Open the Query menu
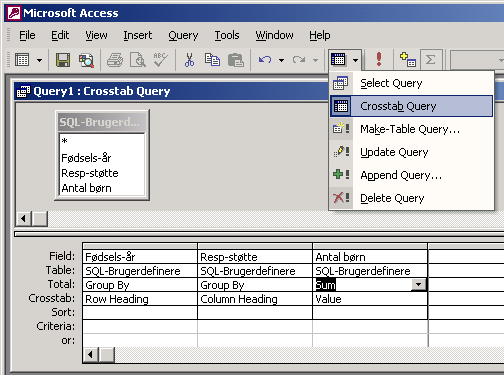 coord(183,35)
